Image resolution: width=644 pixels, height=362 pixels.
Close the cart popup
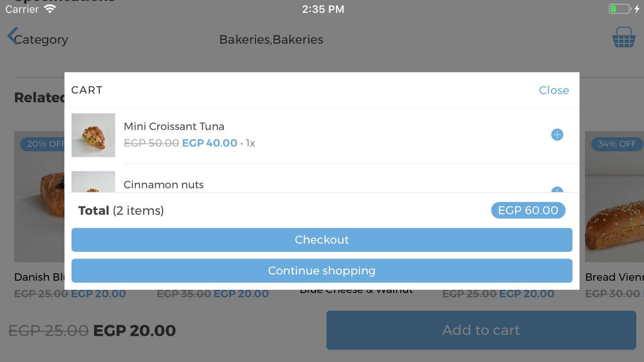click(554, 90)
